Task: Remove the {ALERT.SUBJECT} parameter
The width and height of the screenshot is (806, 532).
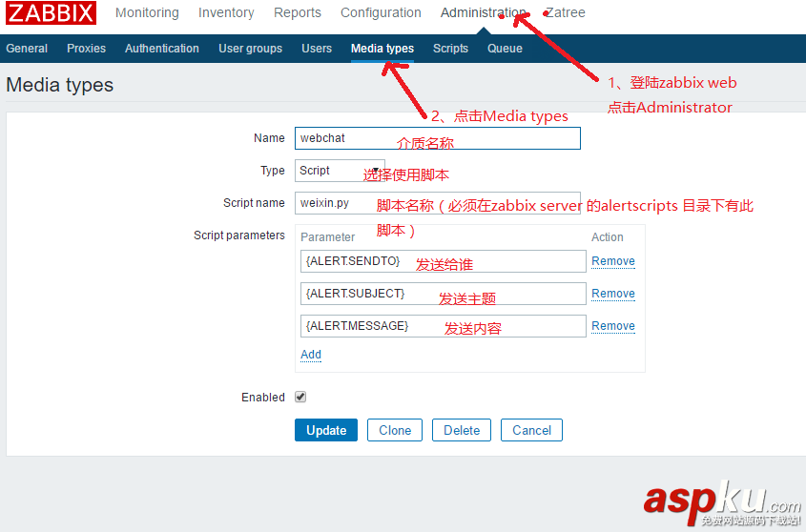Action: pos(613,294)
